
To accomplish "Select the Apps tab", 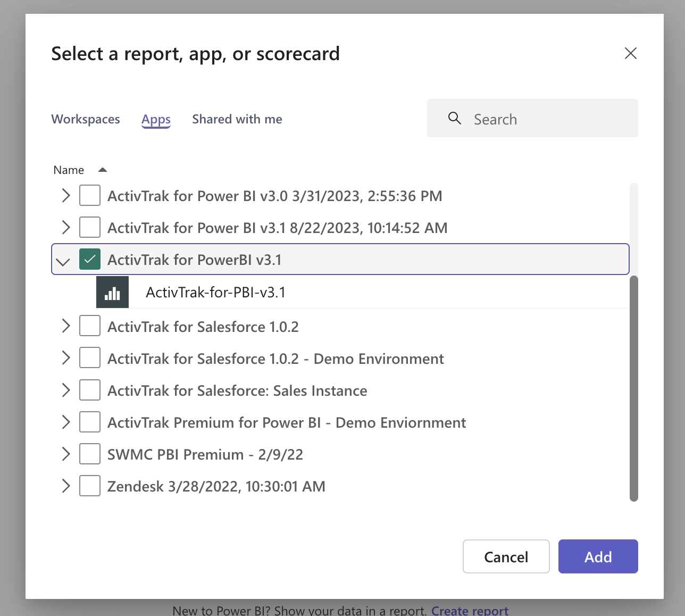I will (x=156, y=120).
